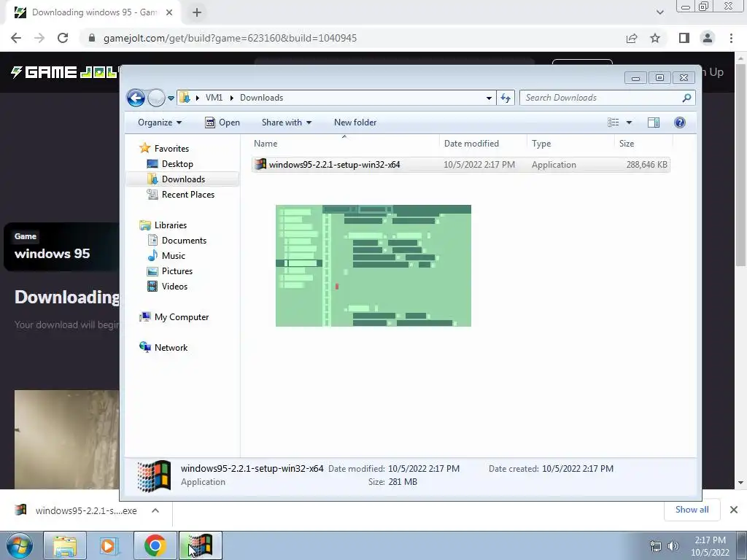Click the windows95 setup file icon in list

click(x=260, y=164)
